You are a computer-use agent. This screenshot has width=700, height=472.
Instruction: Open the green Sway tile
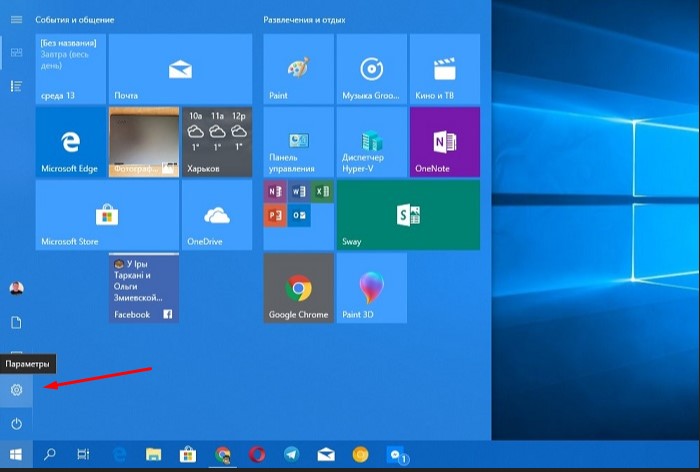[x=408, y=215]
